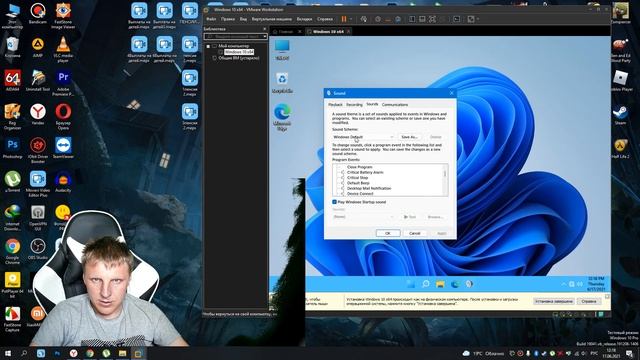
Task: Click the Справка button in VMware banner
Action: click(589, 301)
